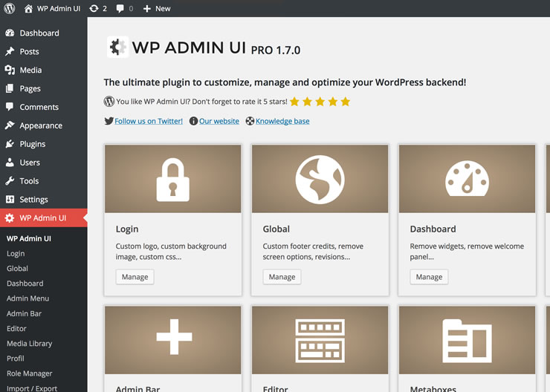This screenshot has height=392, width=550.
Task: Go to the Media Library submenu entry
Action: tap(29, 344)
